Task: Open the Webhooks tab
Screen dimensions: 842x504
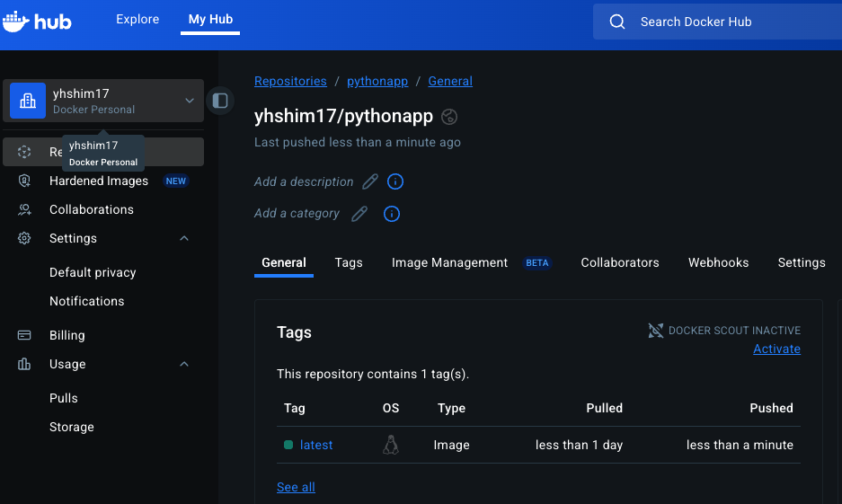Action: [x=719, y=262]
